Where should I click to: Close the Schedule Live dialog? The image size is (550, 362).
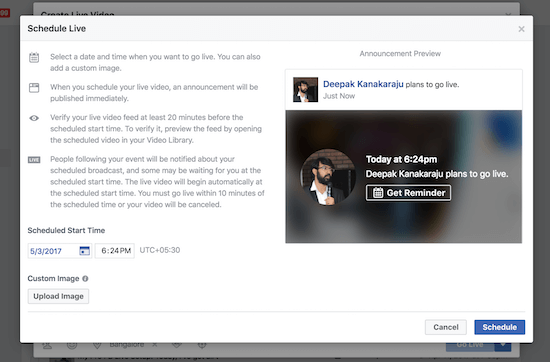(521, 29)
